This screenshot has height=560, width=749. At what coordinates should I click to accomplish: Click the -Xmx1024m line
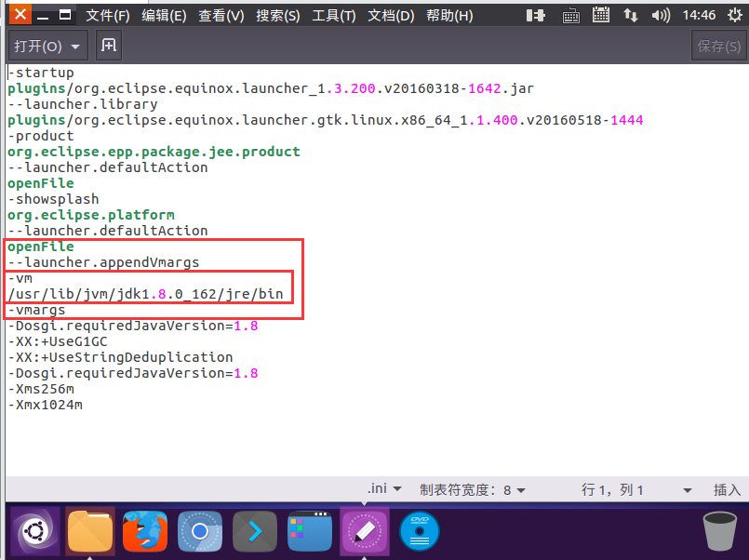point(46,405)
